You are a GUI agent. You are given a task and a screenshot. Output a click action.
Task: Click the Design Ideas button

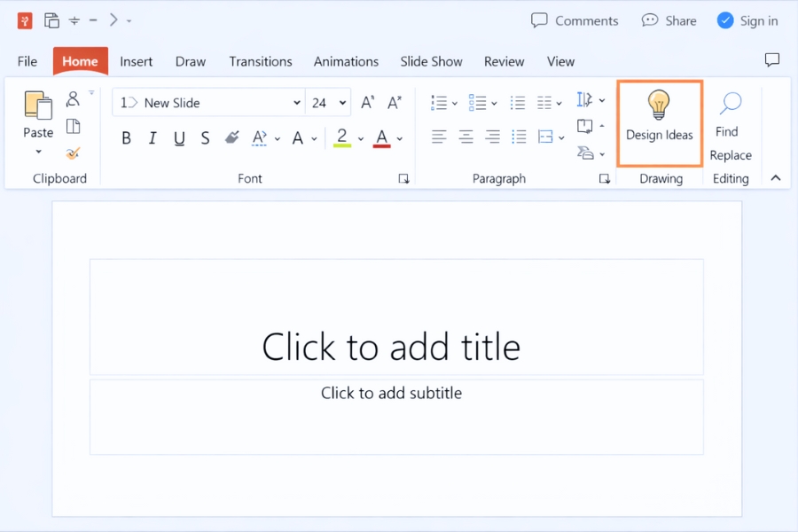tap(659, 122)
